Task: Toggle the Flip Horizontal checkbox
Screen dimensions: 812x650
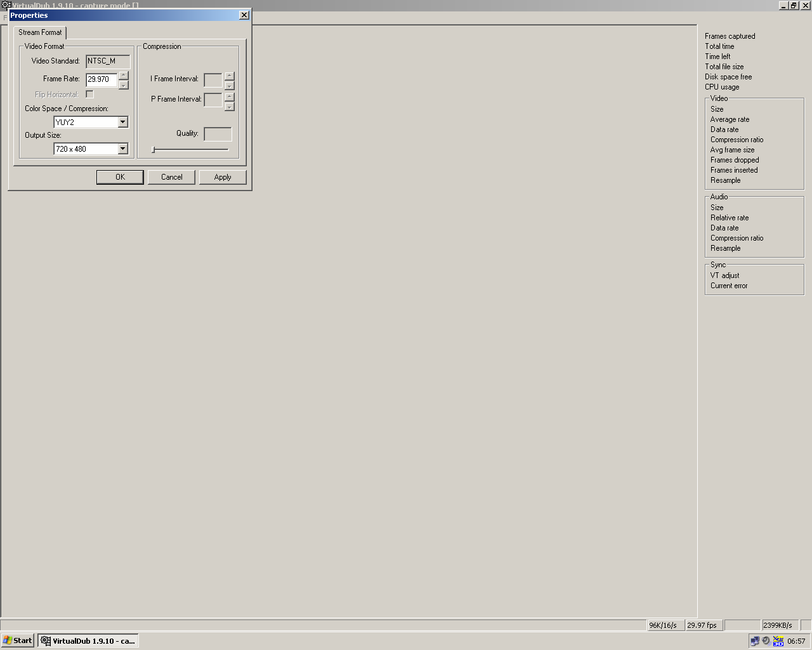Action: (x=89, y=95)
